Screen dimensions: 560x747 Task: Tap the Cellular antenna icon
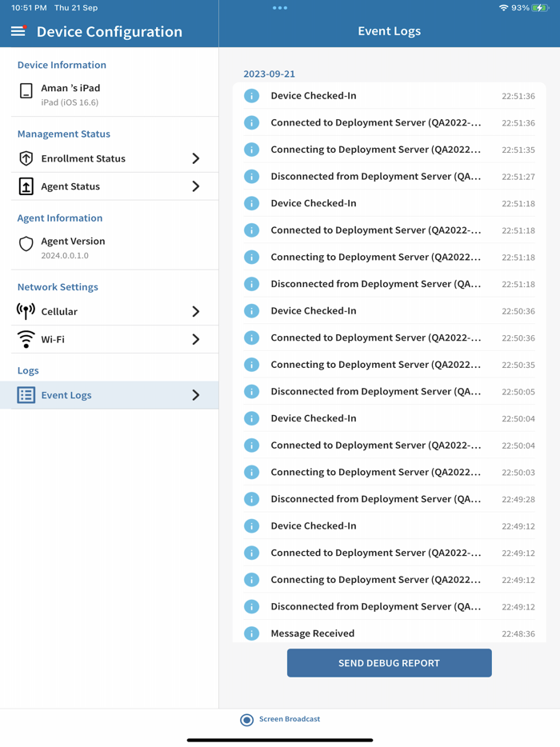(26, 311)
